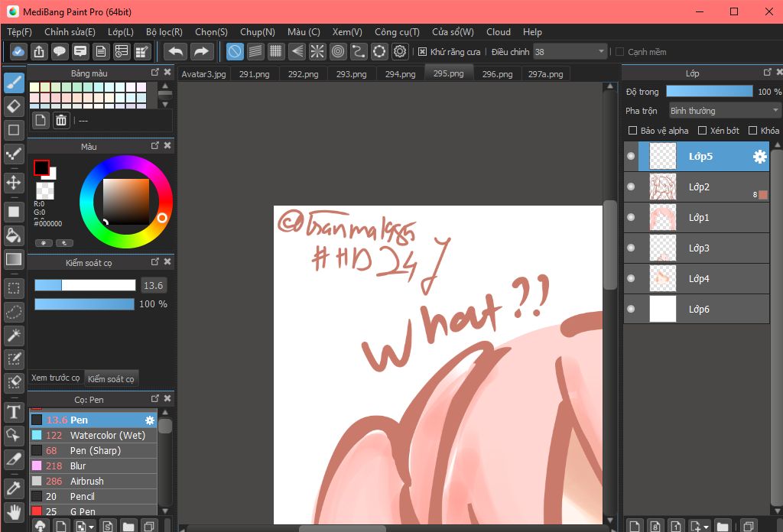This screenshot has height=532, width=783.
Task: Select the Brush tool in left toolbar
Action: 14,83
